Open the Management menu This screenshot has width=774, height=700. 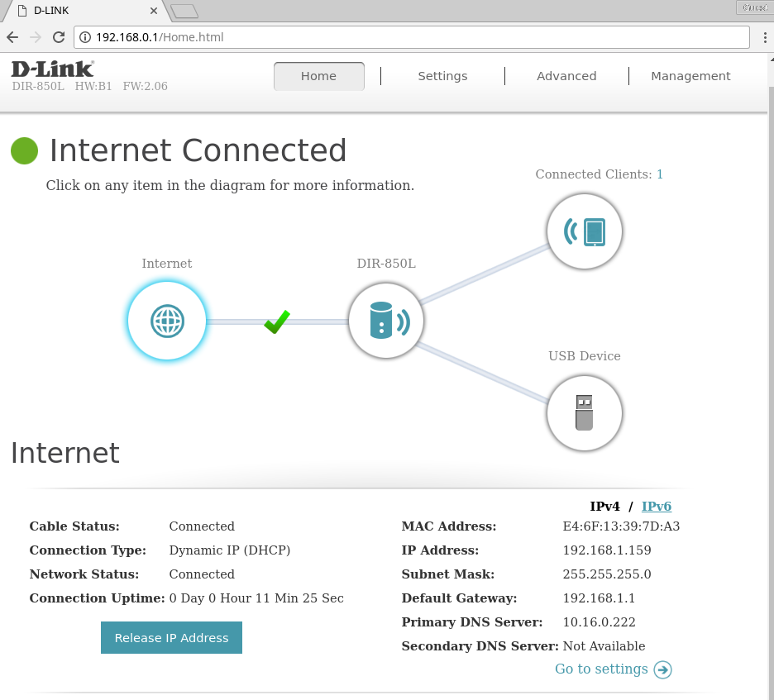pos(690,76)
